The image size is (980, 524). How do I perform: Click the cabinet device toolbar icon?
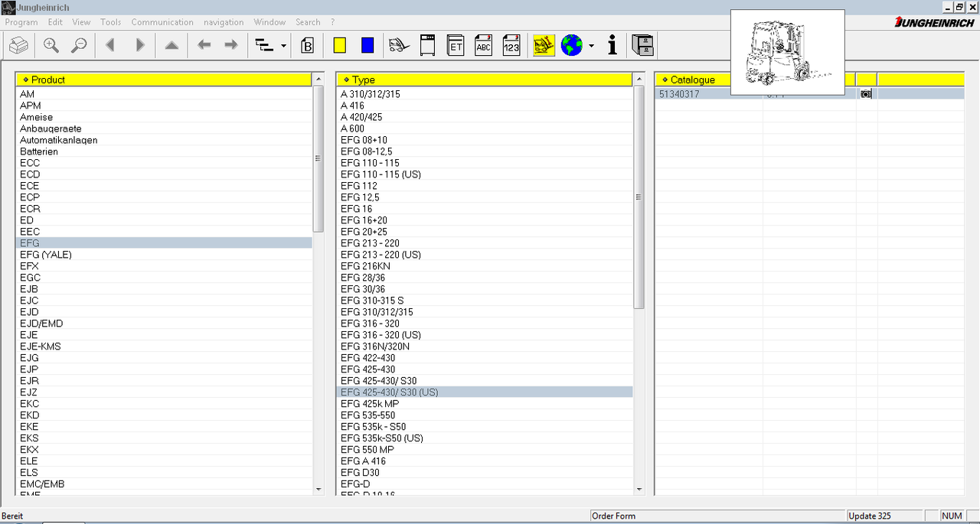pyautogui.click(x=428, y=46)
